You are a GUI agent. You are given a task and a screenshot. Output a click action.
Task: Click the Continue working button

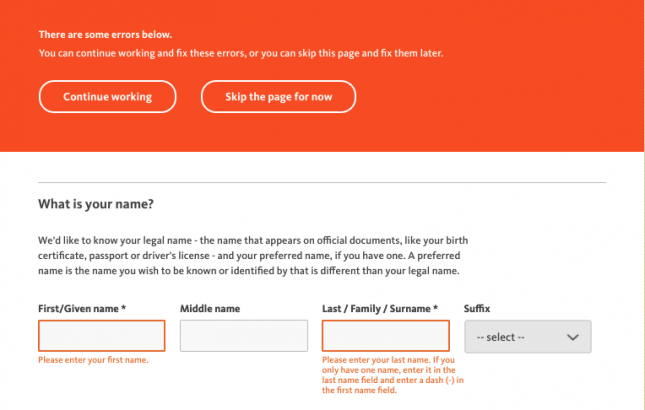click(107, 97)
